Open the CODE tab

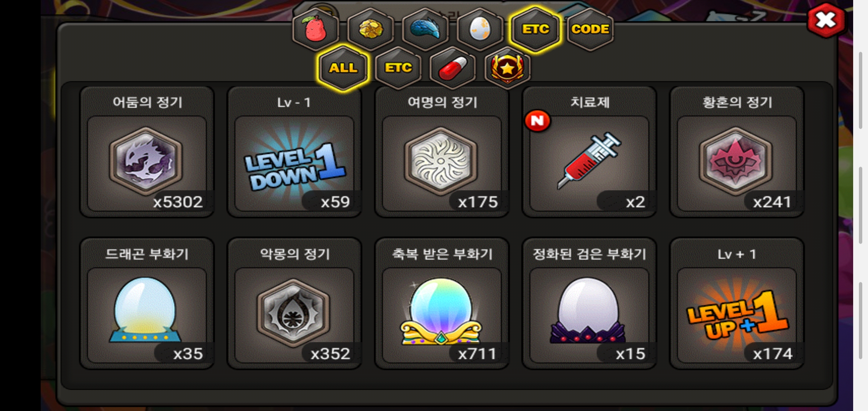pos(590,29)
